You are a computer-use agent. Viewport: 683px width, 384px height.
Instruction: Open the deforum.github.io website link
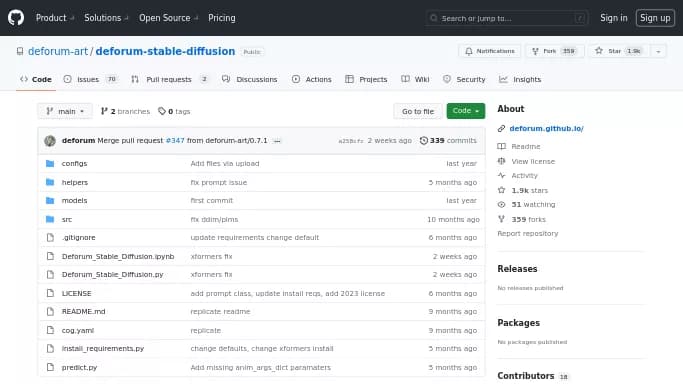(x=547, y=128)
